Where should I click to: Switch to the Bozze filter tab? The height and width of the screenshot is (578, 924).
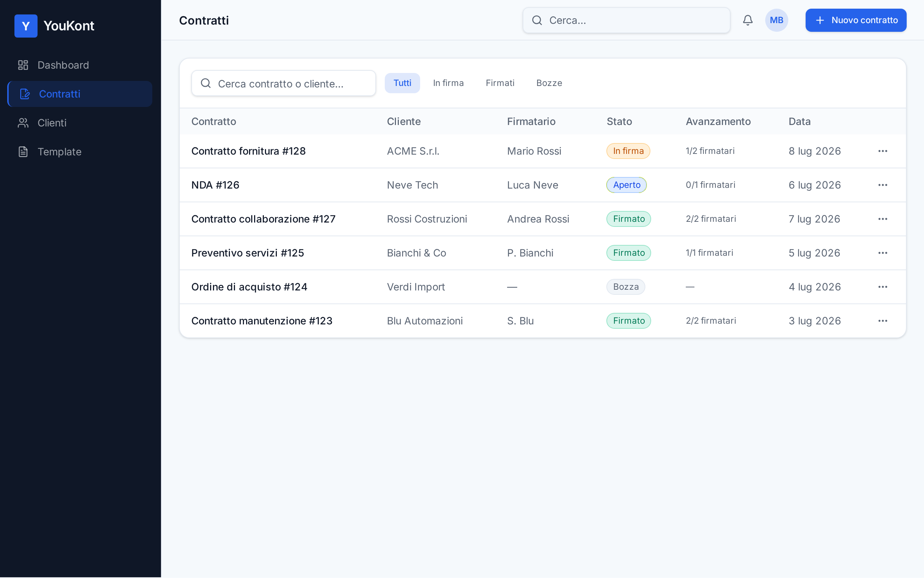(549, 83)
